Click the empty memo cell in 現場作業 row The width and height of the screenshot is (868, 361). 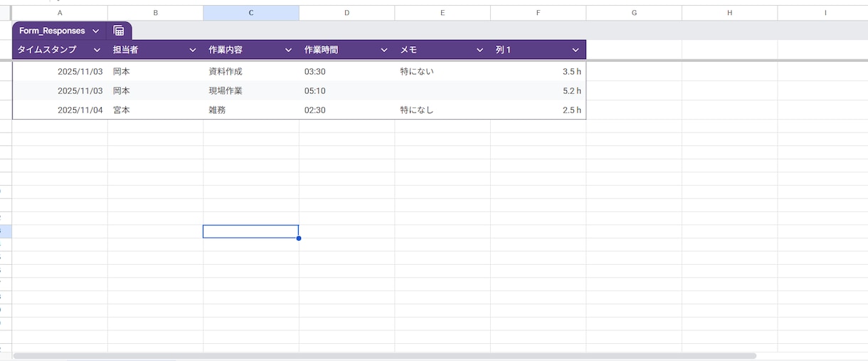point(443,91)
